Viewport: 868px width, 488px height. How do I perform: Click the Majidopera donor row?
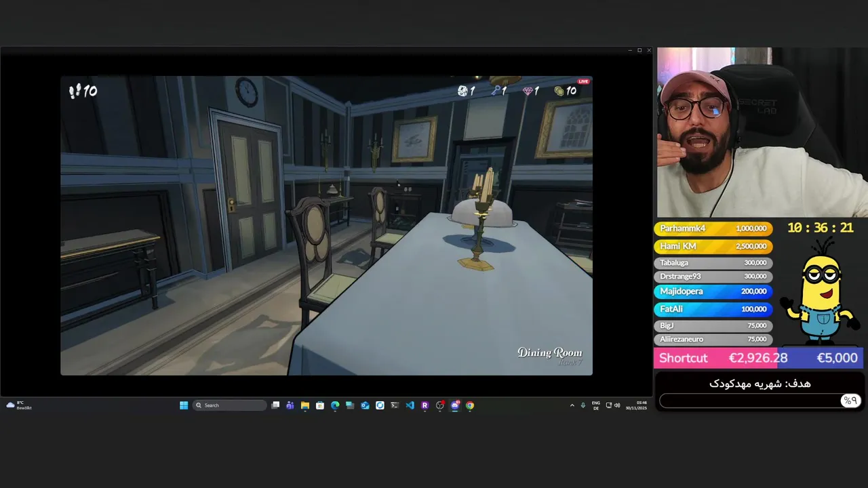click(712, 291)
